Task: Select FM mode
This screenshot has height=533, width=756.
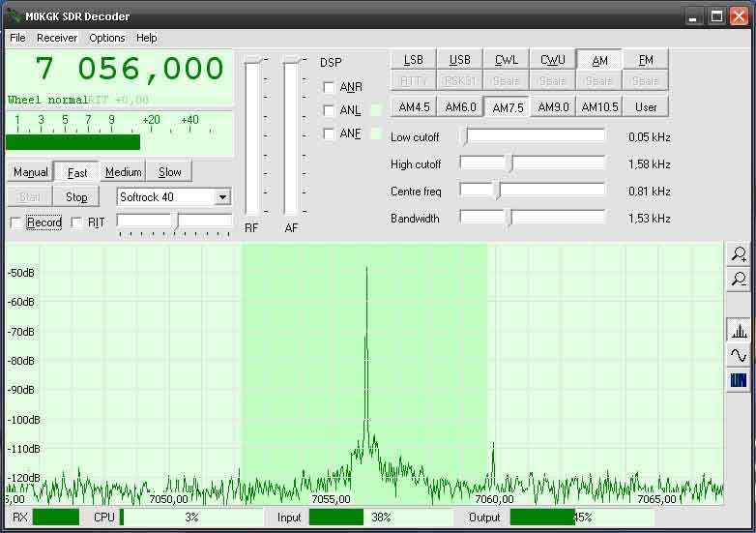Action: [646, 60]
